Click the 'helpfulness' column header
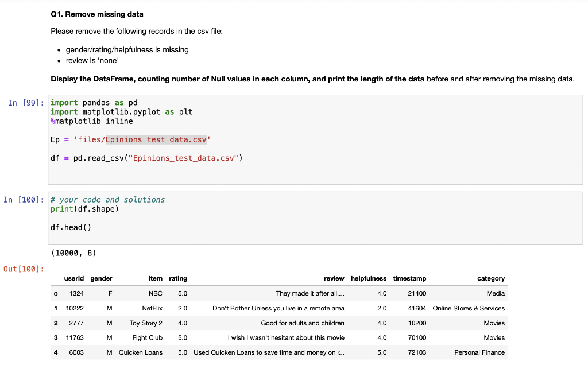 point(369,278)
